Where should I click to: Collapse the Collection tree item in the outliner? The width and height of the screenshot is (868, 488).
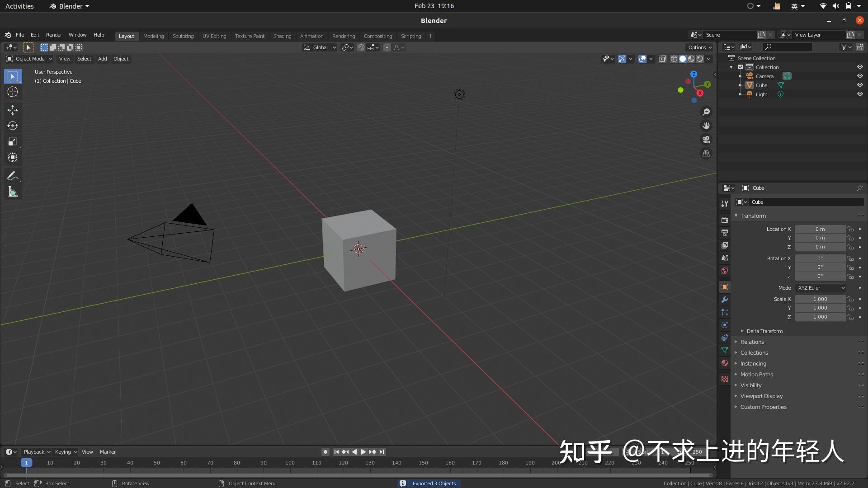(731, 67)
